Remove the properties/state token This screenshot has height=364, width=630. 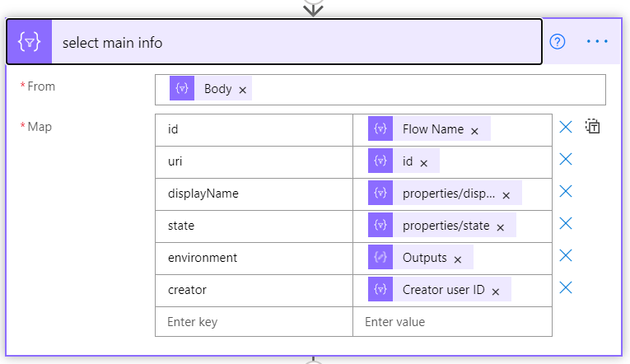pyautogui.click(x=500, y=228)
